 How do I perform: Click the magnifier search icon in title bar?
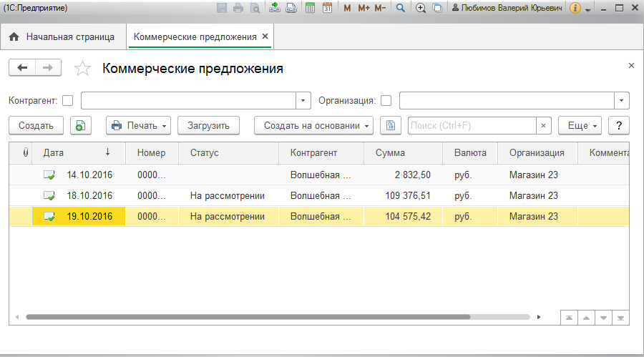click(401, 8)
